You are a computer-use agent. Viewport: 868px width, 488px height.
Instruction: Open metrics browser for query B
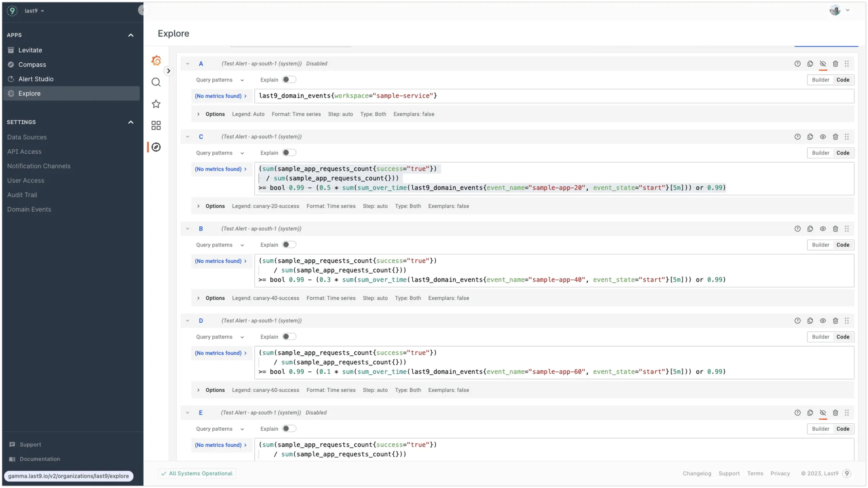click(x=221, y=261)
